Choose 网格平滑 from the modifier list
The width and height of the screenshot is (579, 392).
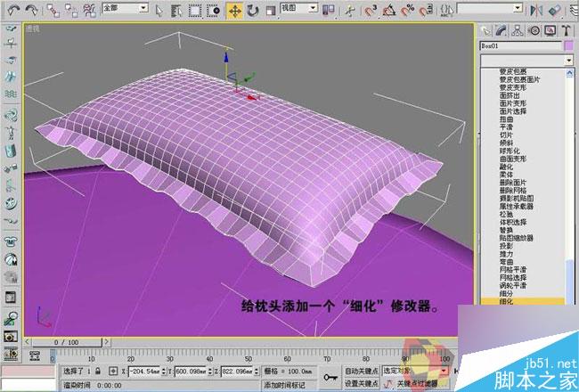pos(513,270)
